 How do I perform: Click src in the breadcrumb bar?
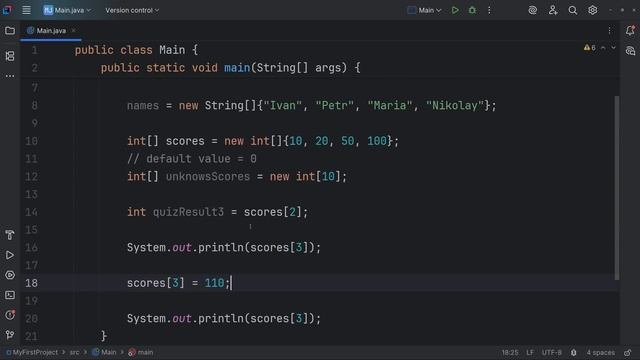pyautogui.click(x=74, y=352)
